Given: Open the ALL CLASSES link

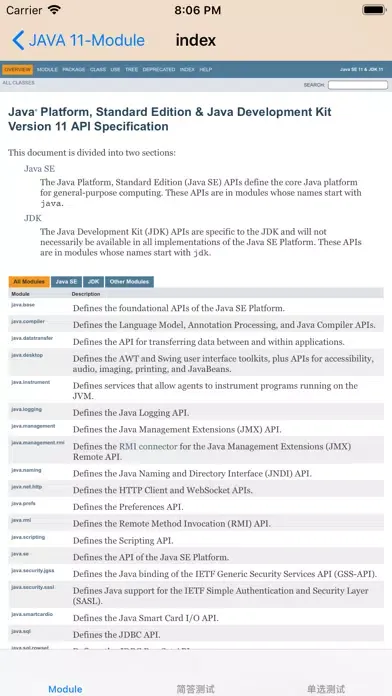Looking at the screenshot, I should click(18, 83).
